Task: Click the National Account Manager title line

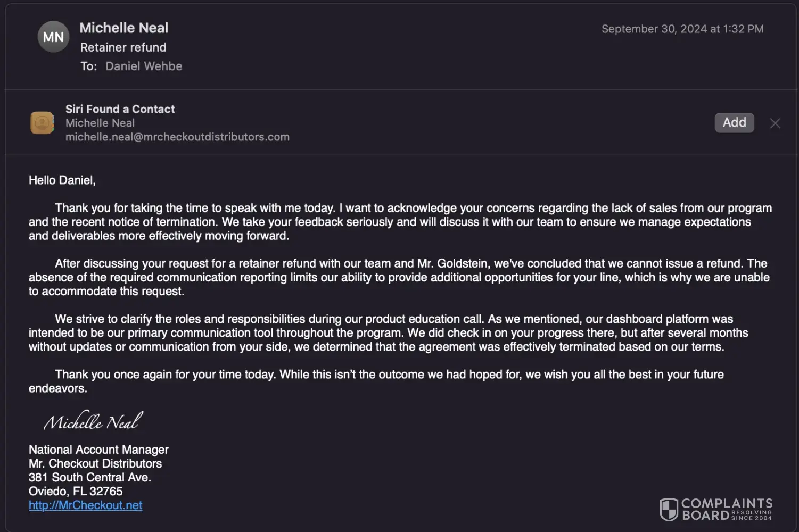Action: [98, 450]
